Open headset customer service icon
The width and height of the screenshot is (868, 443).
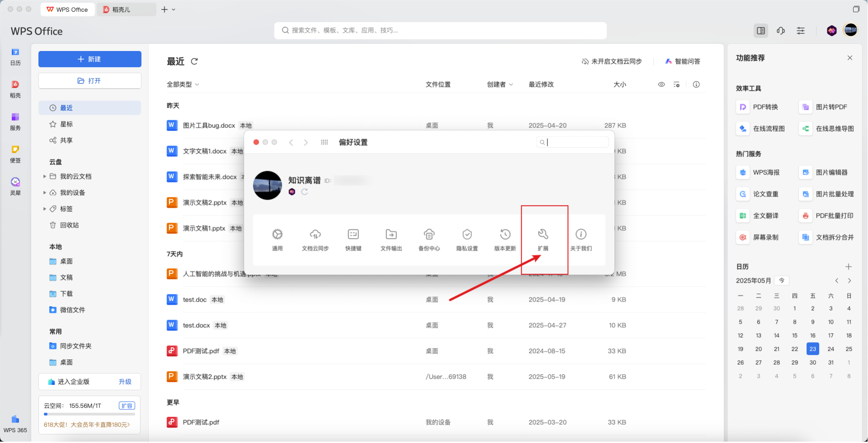coord(781,31)
